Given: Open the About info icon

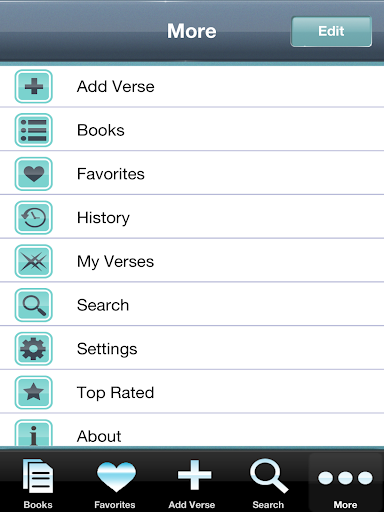Looking at the screenshot, I should tap(34, 433).
